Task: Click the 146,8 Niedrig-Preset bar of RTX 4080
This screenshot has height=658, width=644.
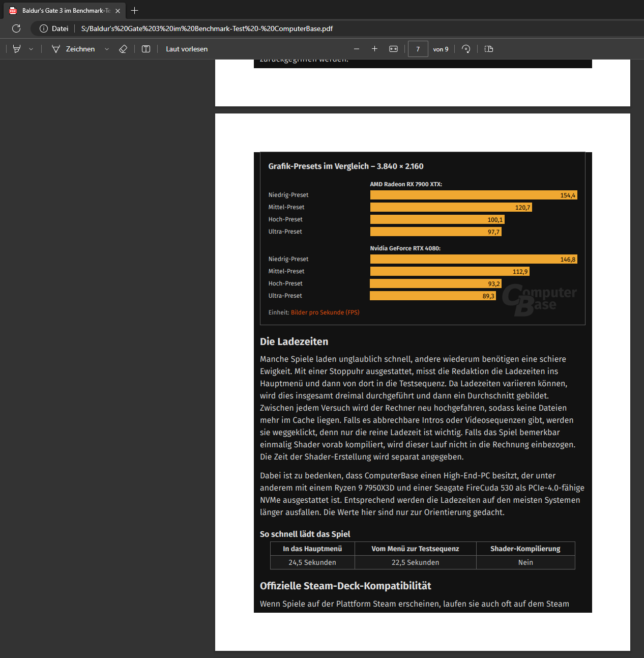Action: [x=474, y=259]
